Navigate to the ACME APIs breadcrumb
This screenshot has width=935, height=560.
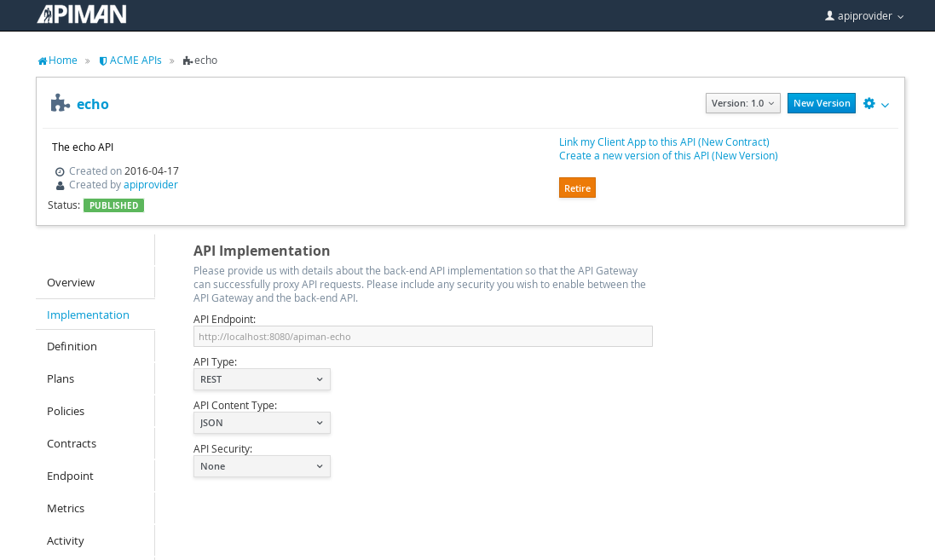[x=136, y=61]
